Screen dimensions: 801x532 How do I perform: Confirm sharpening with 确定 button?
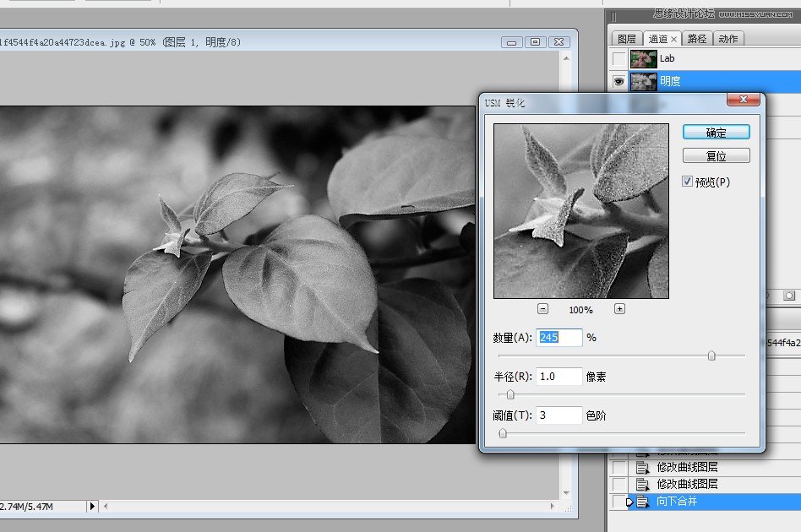(x=717, y=133)
